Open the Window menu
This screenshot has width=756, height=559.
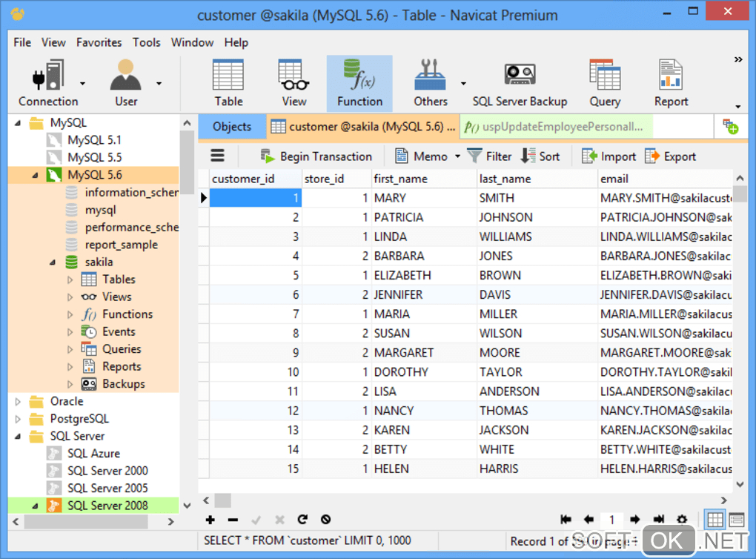click(x=192, y=42)
